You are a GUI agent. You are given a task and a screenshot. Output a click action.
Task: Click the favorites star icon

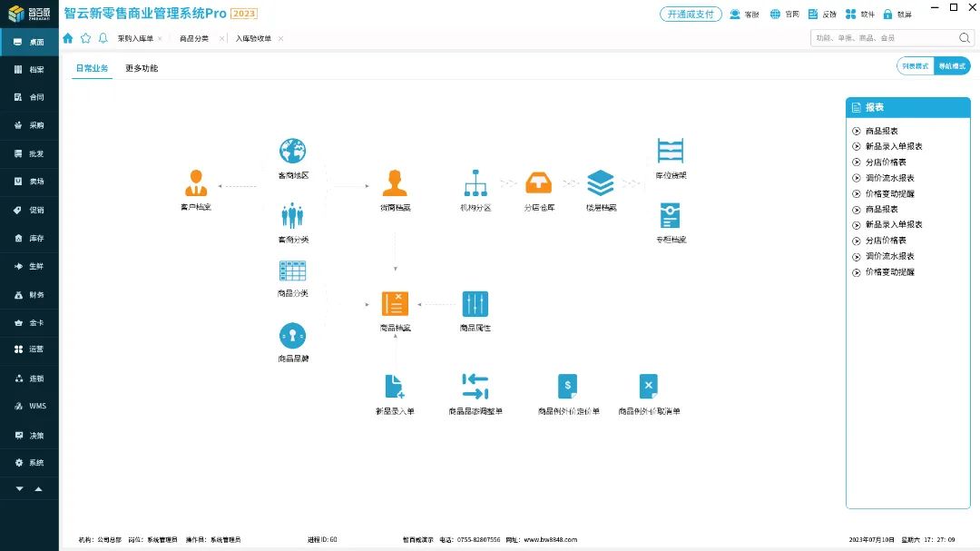click(x=85, y=38)
